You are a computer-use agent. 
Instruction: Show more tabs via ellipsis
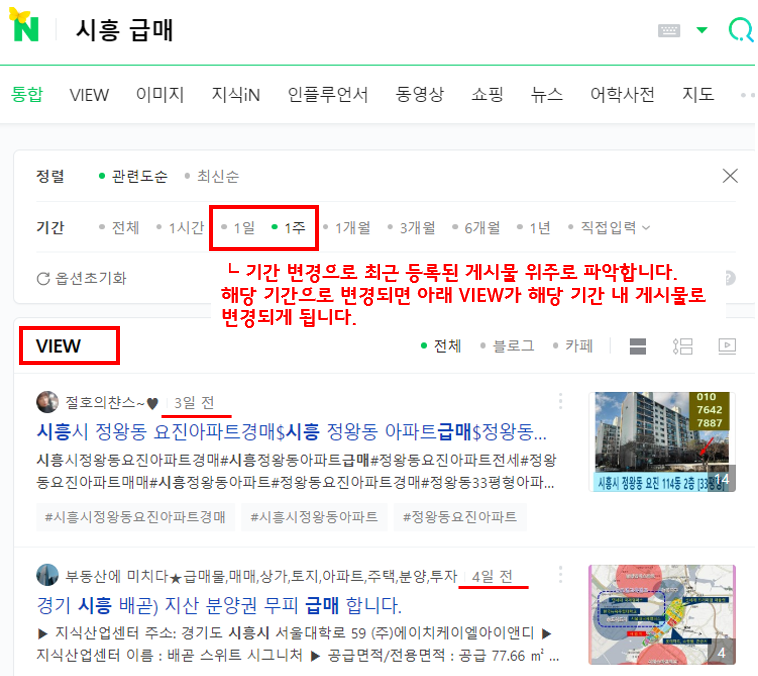[747, 95]
